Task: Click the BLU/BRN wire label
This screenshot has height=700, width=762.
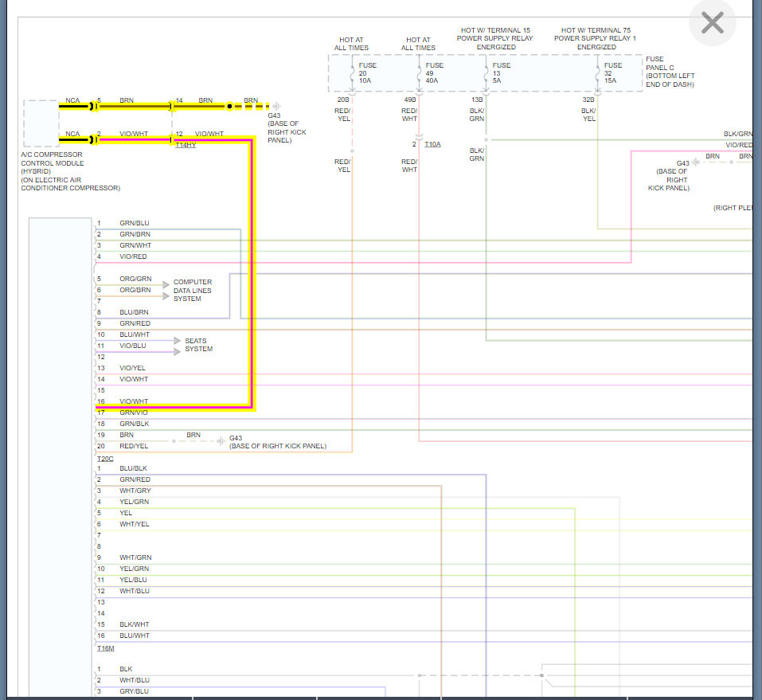Action: pyautogui.click(x=134, y=312)
